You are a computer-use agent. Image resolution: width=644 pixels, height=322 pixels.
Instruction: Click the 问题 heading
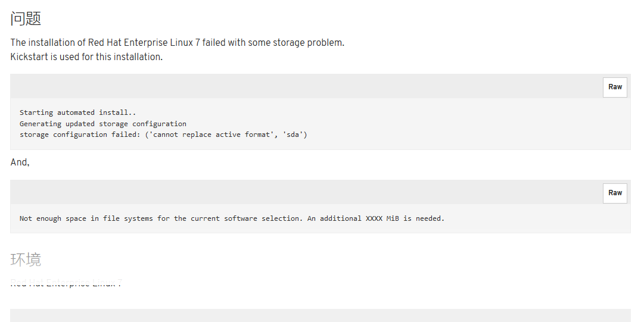tap(26, 19)
